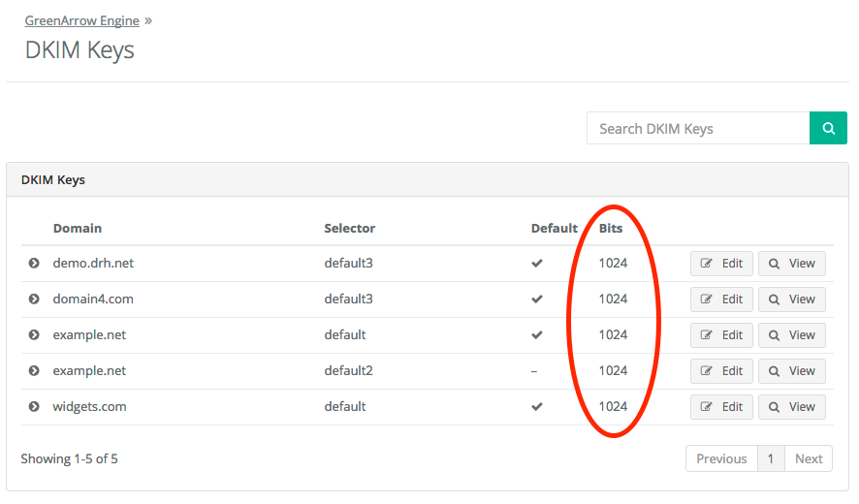
Task: View the domain4.com DKIM key
Action: [x=791, y=299]
